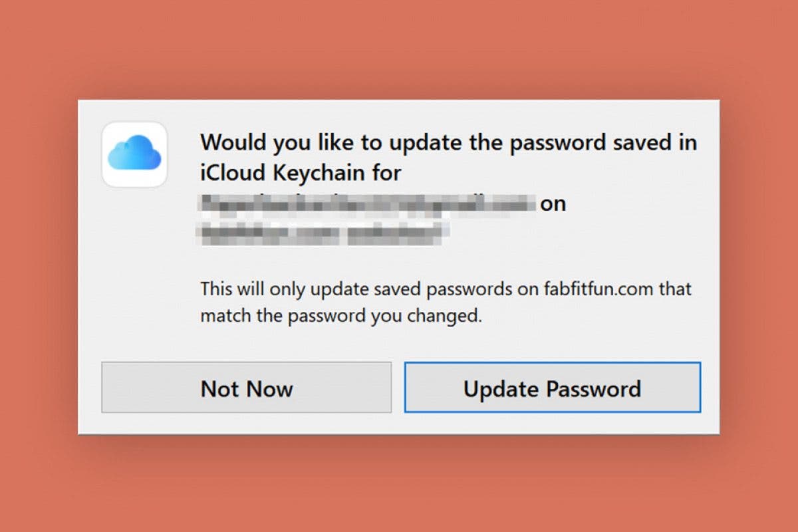Screen dimensions: 798x532
Task: Click the "Would you like to update" heading
Action: pos(449,142)
